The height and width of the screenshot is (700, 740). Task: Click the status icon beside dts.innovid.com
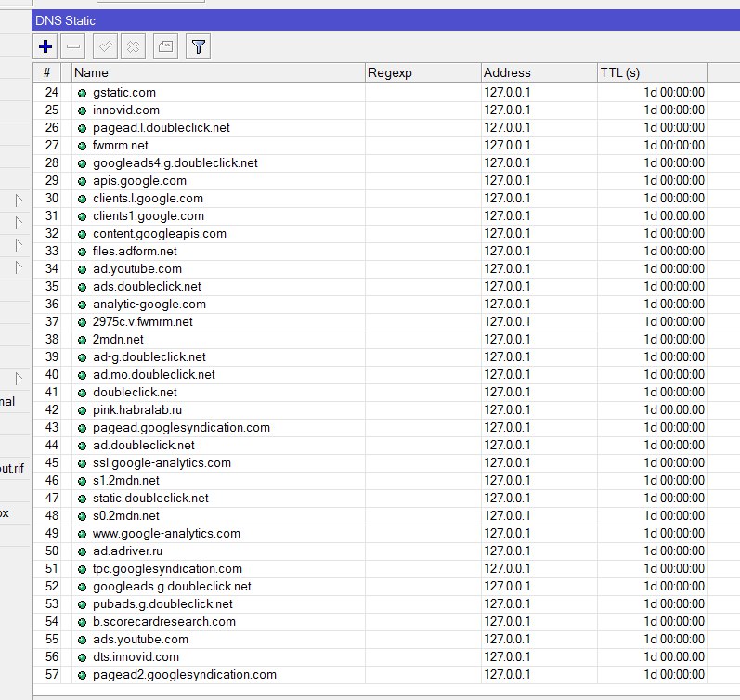pyautogui.click(x=82, y=657)
